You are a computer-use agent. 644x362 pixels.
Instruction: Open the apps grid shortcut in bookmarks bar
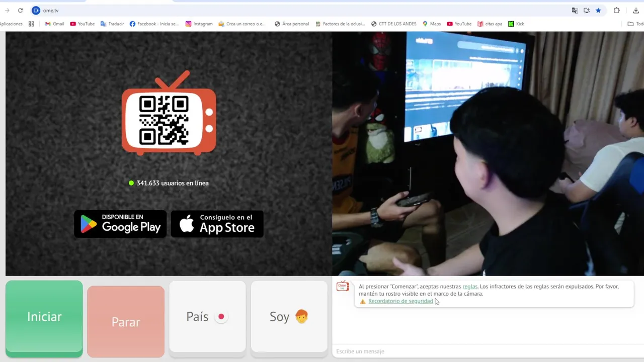[31, 24]
